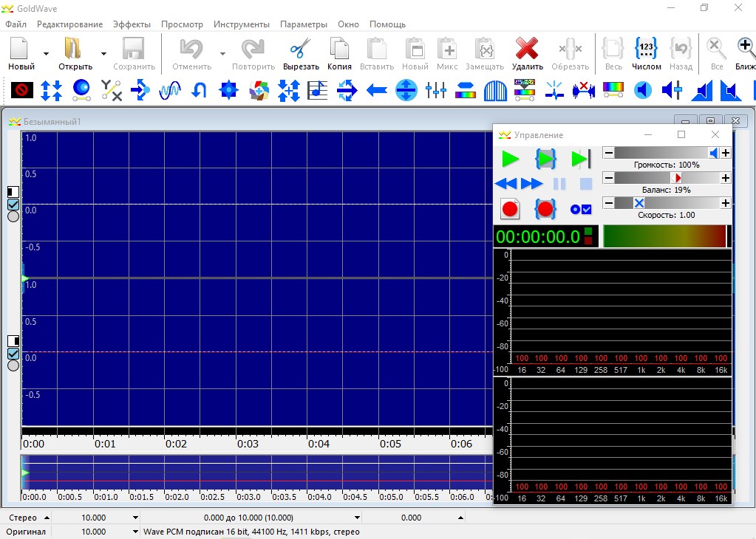Increase volume with the Громкость plus button
The width and height of the screenshot is (756, 539).
(726, 153)
